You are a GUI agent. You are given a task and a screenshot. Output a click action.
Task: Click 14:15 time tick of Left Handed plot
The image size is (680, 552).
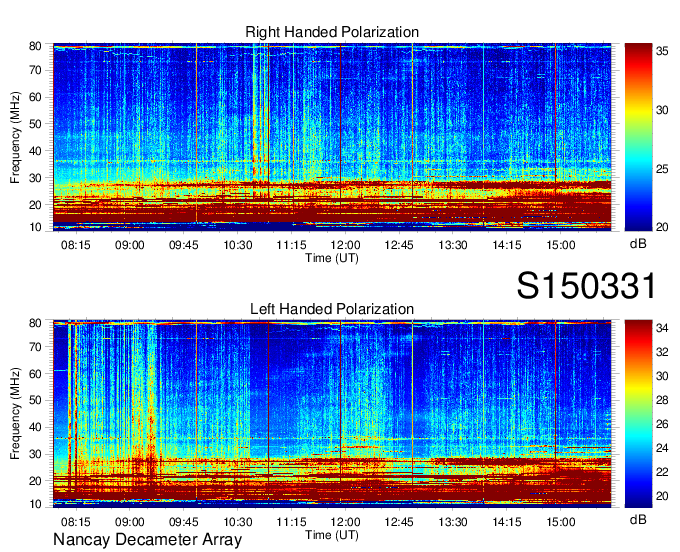pos(507,522)
